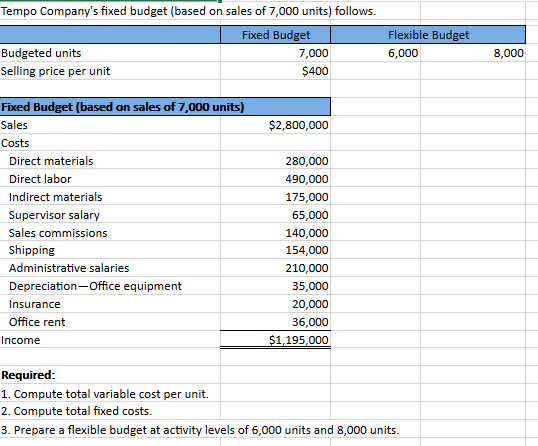Image resolution: width=538 pixels, height=446 pixels.
Task: Click the Flexible Budget column header
Action: (428, 35)
